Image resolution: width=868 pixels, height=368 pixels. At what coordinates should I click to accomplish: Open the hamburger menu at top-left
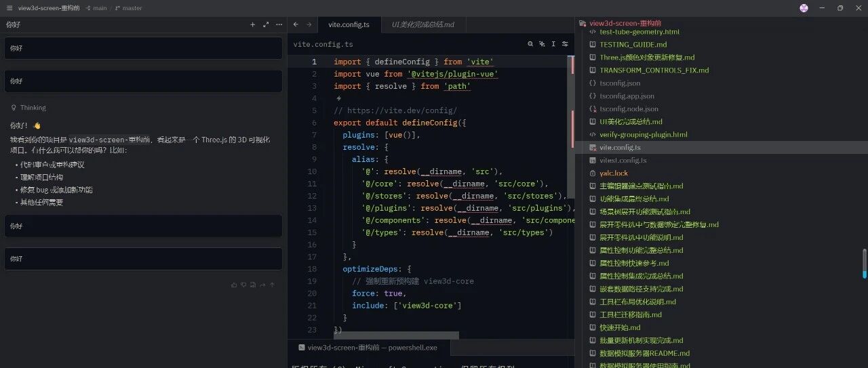(9, 8)
